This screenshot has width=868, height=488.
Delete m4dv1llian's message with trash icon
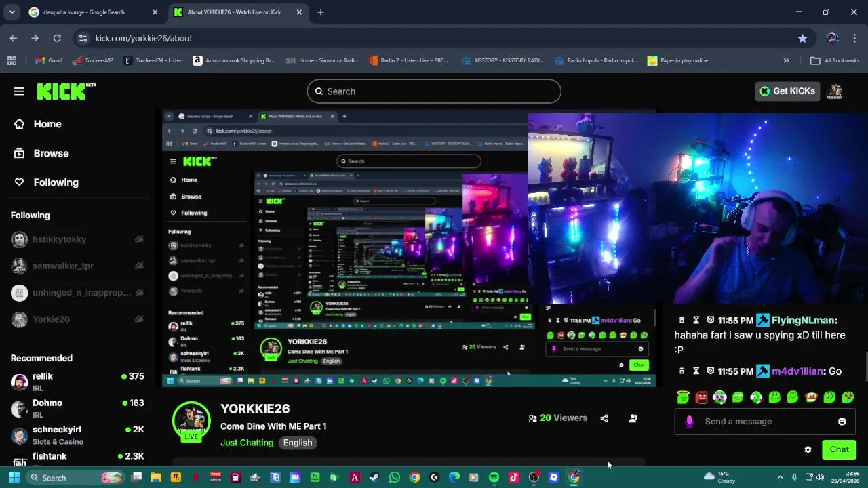[682, 371]
